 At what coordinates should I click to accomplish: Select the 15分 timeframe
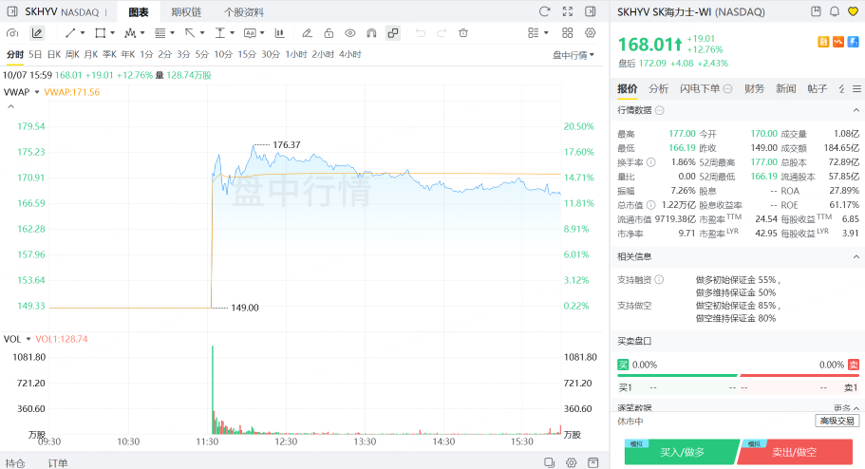tap(247, 54)
